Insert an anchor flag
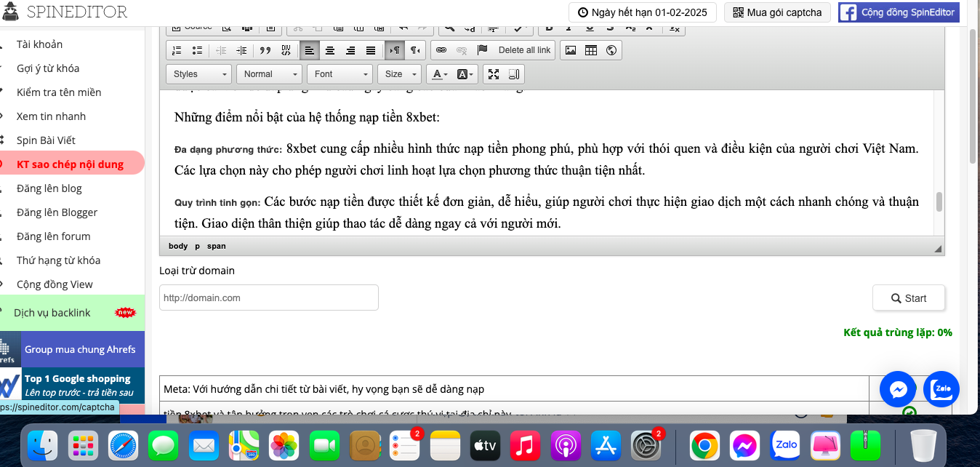The width and height of the screenshot is (980, 467). pos(482,50)
